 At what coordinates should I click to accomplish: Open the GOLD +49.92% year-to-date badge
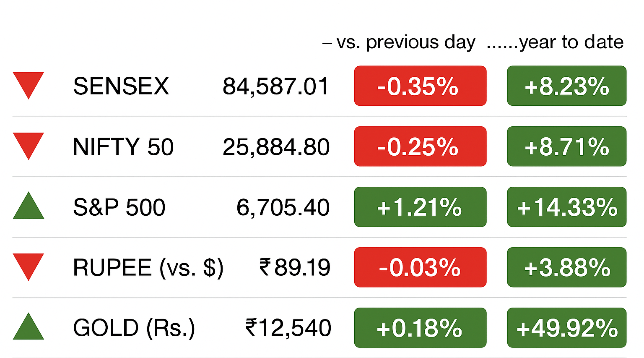click(566, 328)
